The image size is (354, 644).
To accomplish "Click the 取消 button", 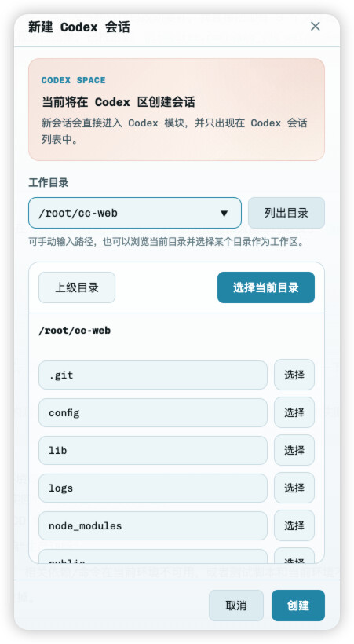I will (x=236, y=606).
